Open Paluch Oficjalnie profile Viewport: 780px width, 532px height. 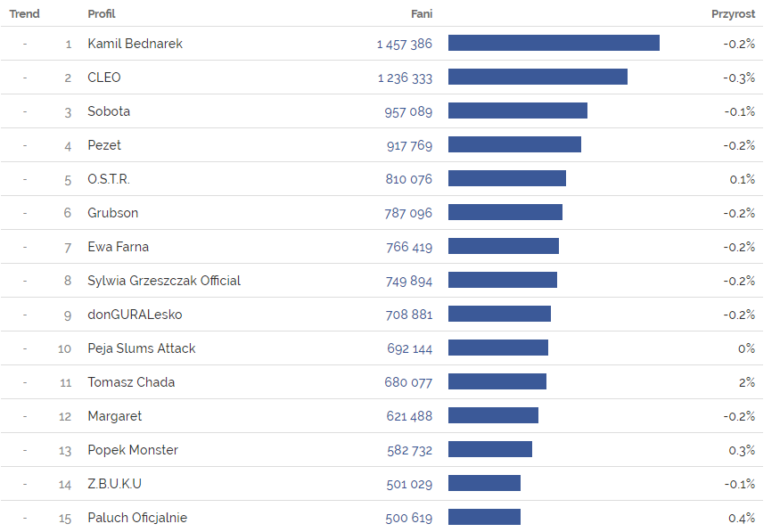pos(137,518)
